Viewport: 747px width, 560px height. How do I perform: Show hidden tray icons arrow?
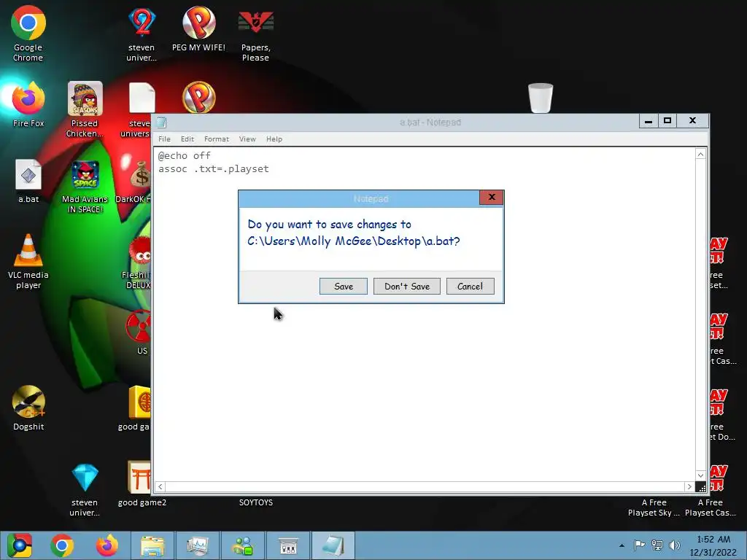pos(622,545)
